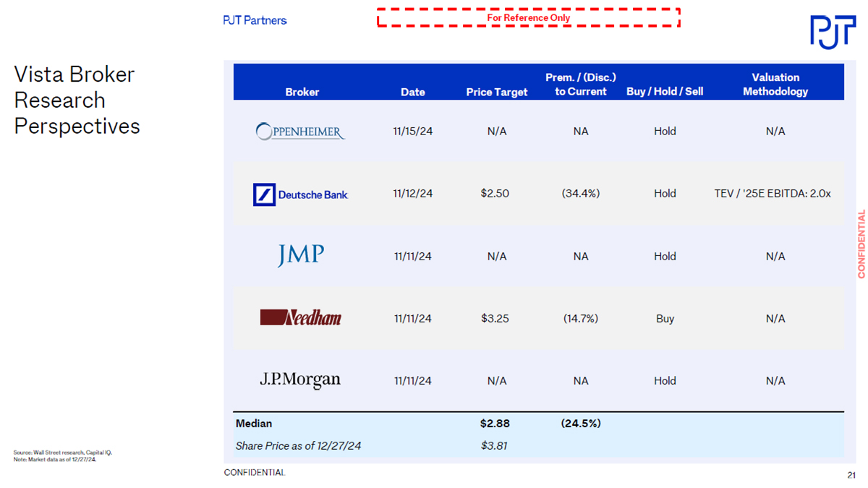This screenshot has width=868, height=488.
Task: Click the J.P.Morgan N/A price target
Action: tap(497, 381)
